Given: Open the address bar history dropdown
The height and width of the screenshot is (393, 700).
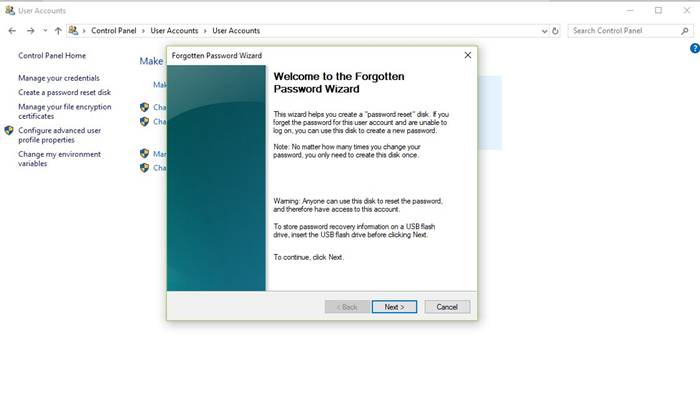Looking at the screenshot, I should tap(544, 31).
